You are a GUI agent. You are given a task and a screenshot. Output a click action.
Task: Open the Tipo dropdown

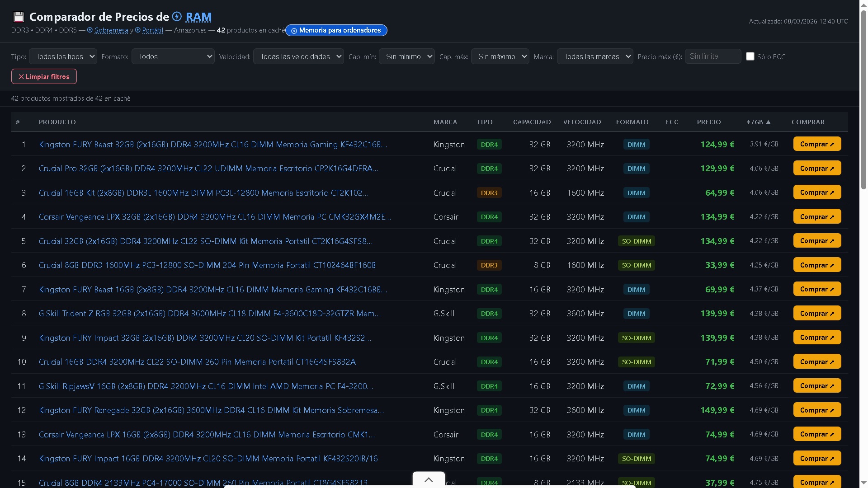(x=63, y=56)
